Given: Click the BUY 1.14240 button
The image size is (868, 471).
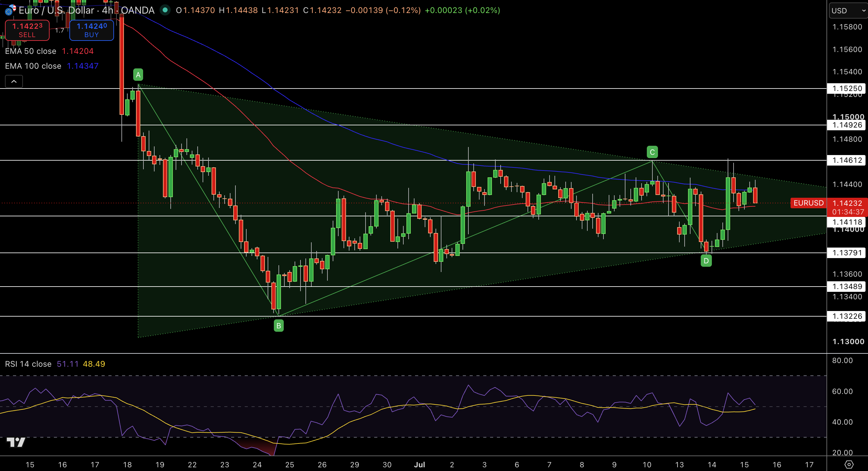Looking at the screenshot, I should point(92,30).
